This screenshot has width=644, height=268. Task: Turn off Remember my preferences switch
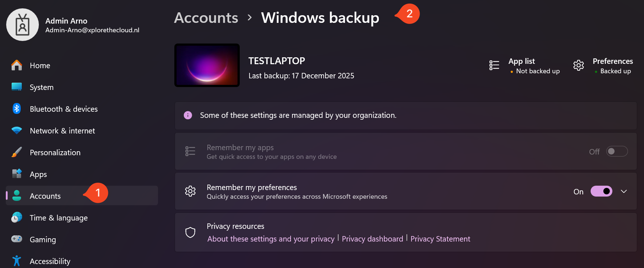[x=602, y=191]
